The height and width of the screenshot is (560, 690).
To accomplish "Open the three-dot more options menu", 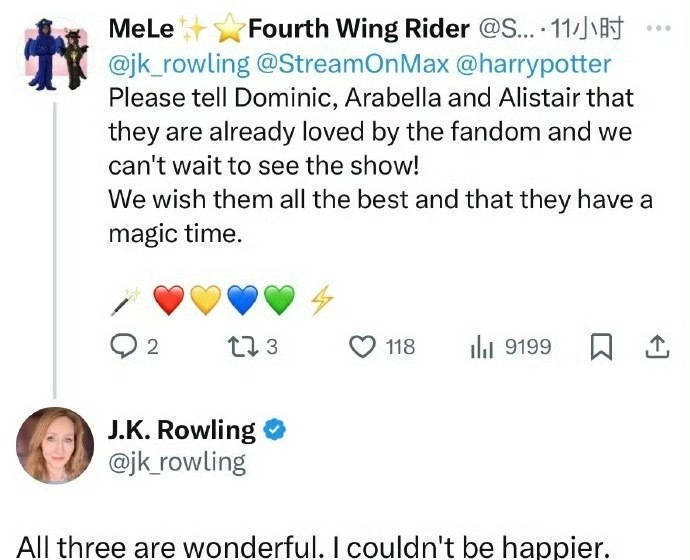I will click(x=658, y=30).
